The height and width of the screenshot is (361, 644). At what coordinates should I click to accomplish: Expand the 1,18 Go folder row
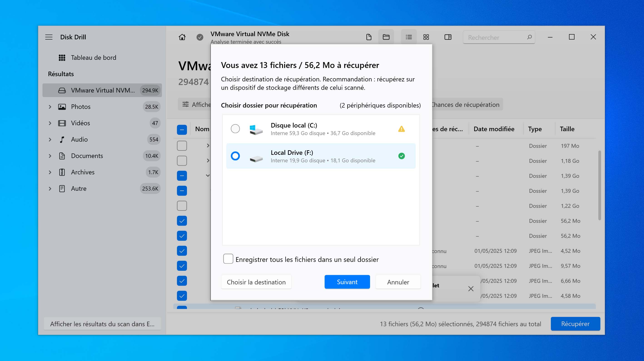[x=208, y=161]
